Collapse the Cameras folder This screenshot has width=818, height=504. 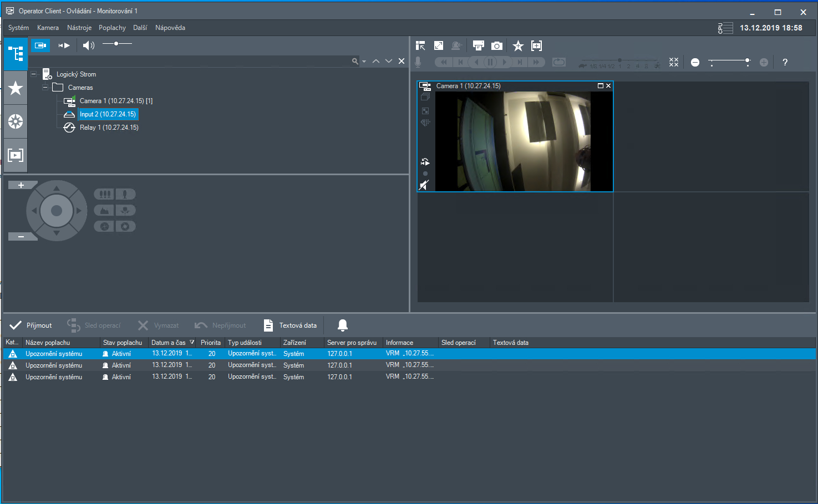click(45, 87)
